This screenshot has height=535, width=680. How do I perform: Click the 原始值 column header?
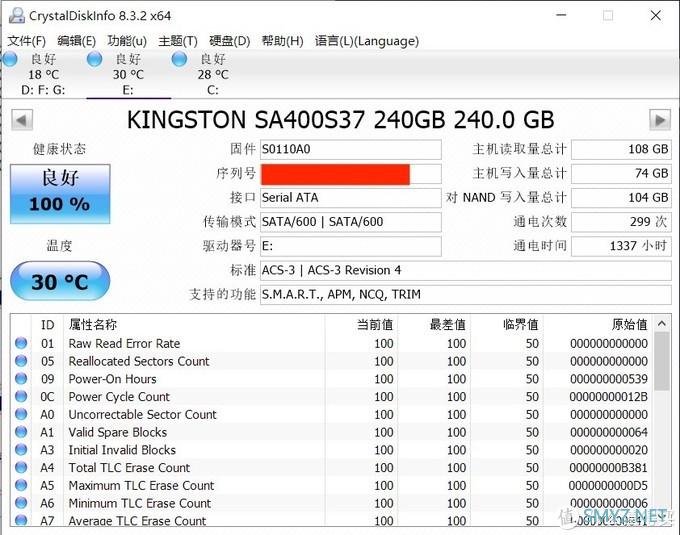[598, 324]
